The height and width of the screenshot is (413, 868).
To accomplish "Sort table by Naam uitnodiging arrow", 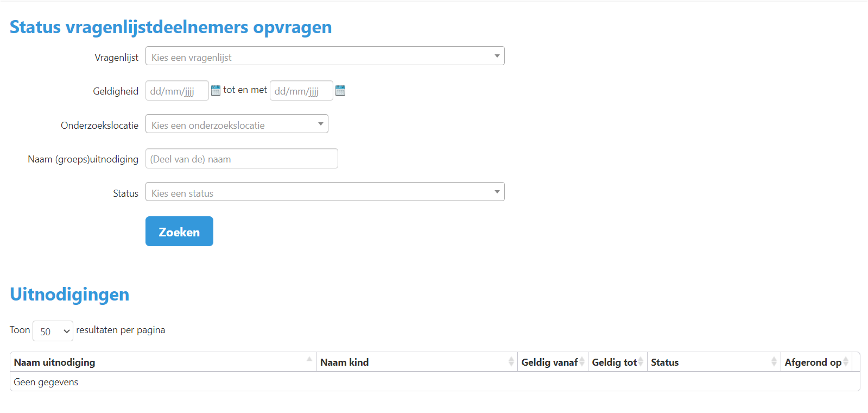I will pos(309,360).
